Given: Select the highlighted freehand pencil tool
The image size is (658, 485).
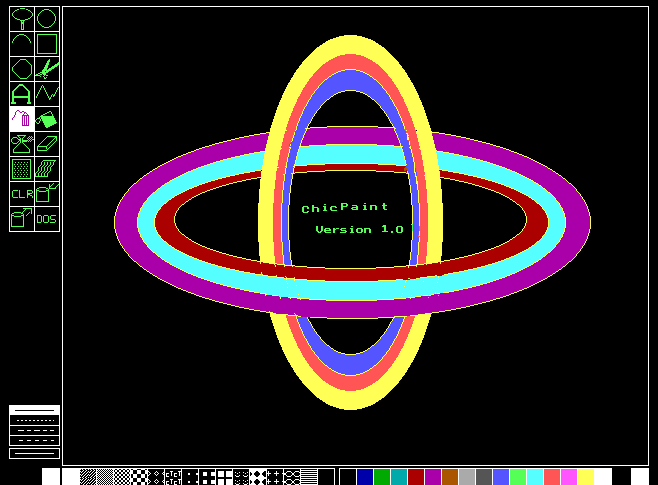Looking at the screenshot, I should tap(22, 119).
